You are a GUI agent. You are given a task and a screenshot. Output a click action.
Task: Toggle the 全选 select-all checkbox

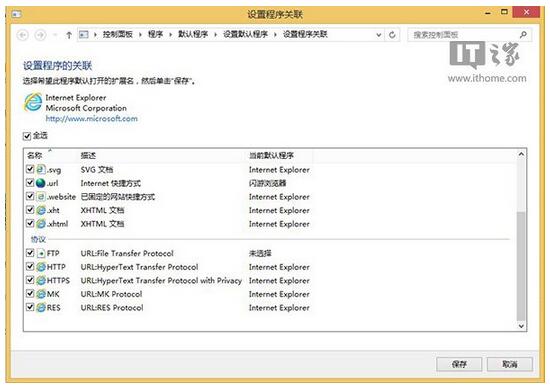click(27, 136)
